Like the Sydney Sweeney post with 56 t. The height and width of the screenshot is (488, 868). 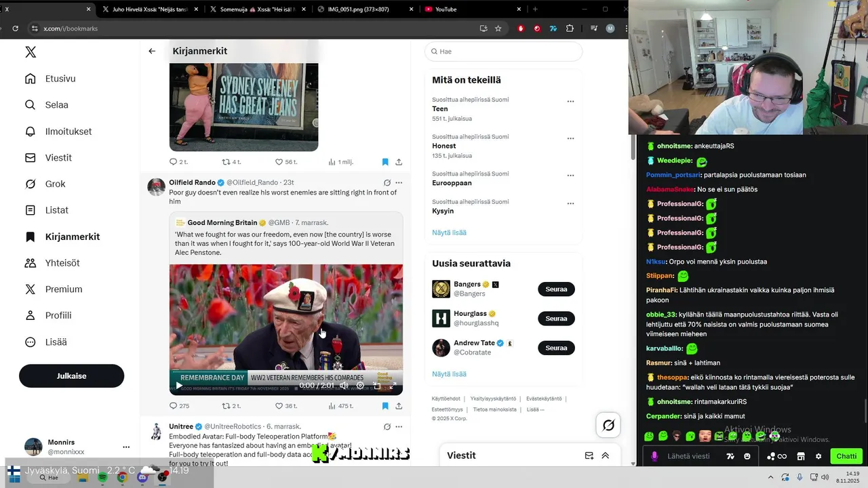(x=285, y=162)
